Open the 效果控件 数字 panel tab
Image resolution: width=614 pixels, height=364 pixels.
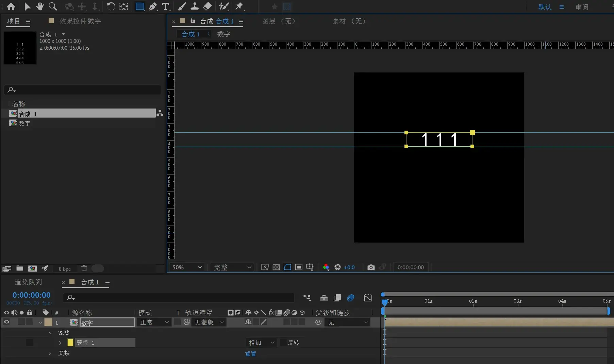click(80, 21)
